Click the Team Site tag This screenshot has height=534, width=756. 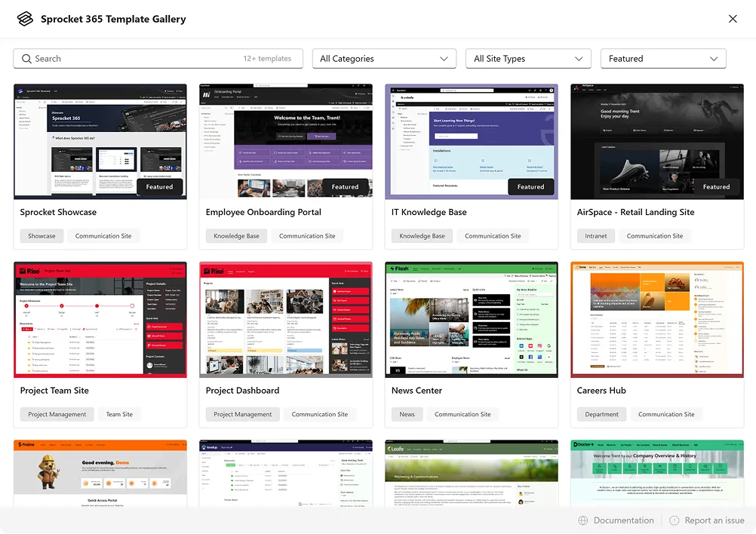tap(119, 415)
